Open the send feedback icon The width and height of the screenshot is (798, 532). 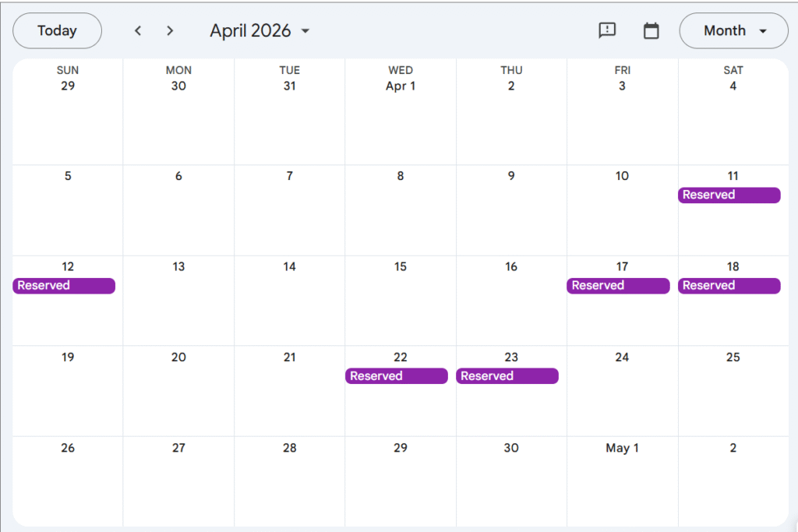(x=607, y=30)
